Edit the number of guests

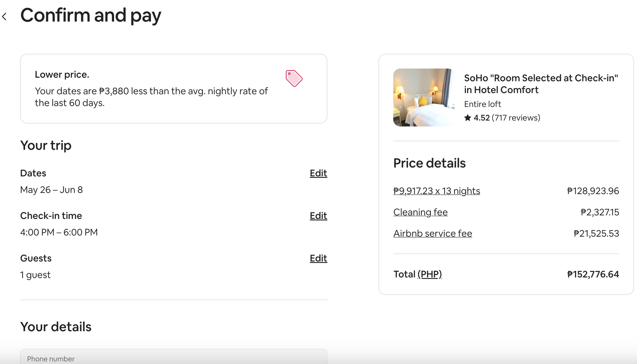point(318,258)
